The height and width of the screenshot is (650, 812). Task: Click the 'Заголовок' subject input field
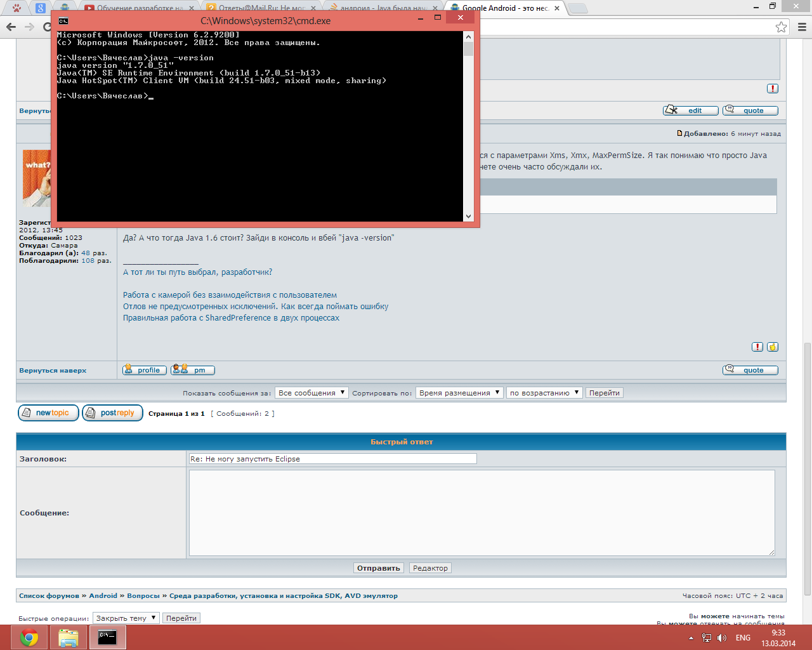(332, 459)
